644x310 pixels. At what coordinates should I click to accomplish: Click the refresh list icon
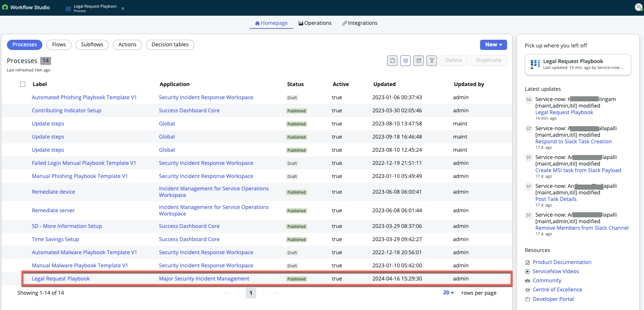point(392,61)
